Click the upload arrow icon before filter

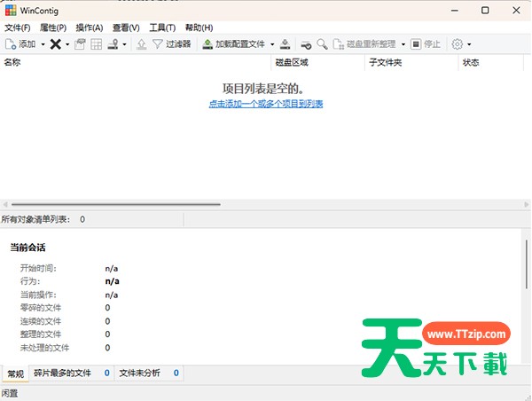(142, 44)
